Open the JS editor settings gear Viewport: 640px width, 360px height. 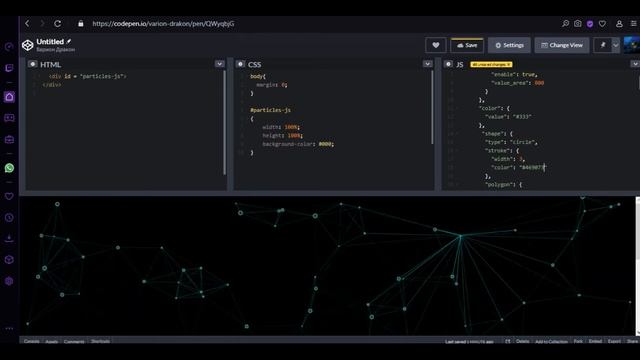click(x=448, y=64)
